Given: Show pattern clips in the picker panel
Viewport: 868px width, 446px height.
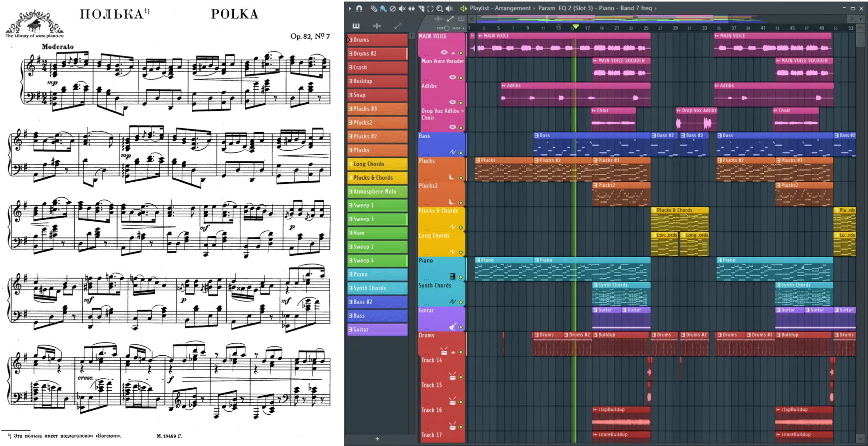Looking at the screenshot, I should click(x=356, y=26).
